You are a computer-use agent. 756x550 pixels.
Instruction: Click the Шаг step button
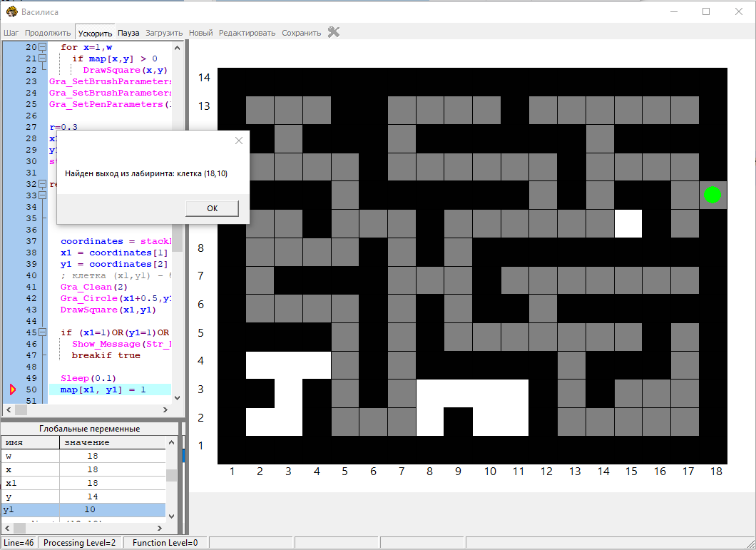click(11, 33)
